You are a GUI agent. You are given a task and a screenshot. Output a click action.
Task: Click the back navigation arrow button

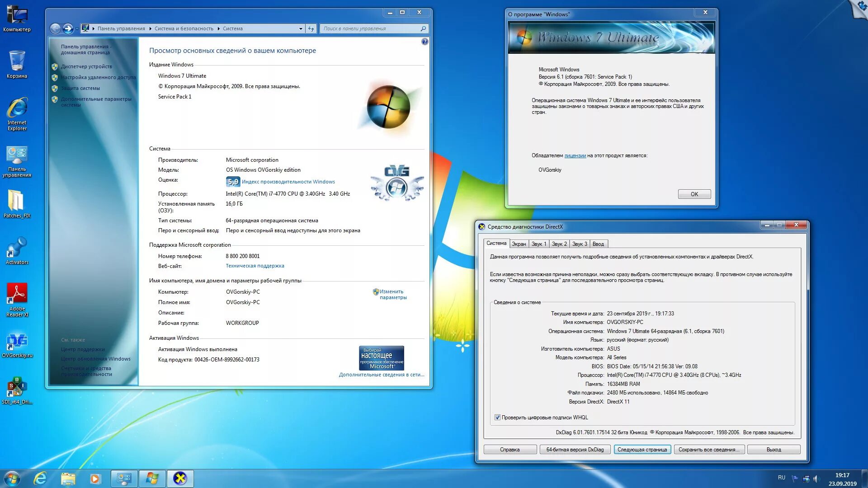[55, 28]
